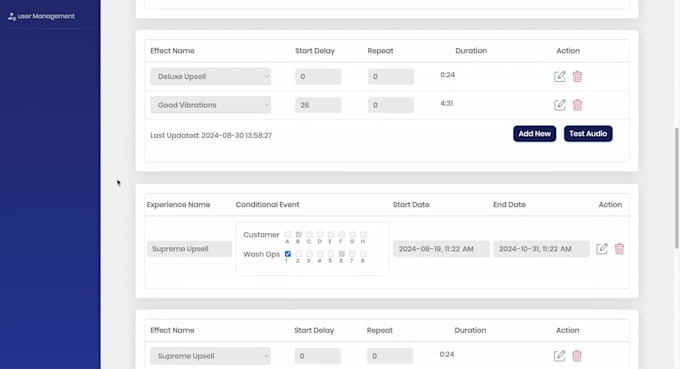Click the vertical page scrollbar

tap(677, 189)
